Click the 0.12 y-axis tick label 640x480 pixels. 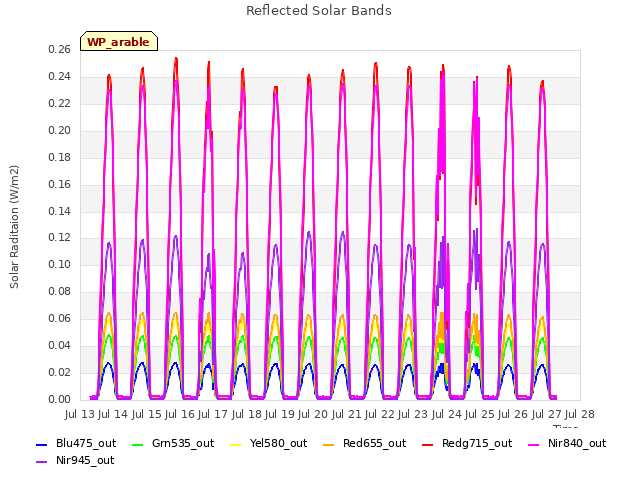[59, 237]
